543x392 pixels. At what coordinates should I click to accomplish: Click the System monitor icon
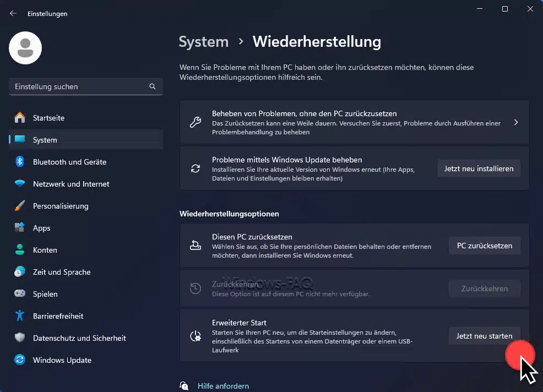20,139
